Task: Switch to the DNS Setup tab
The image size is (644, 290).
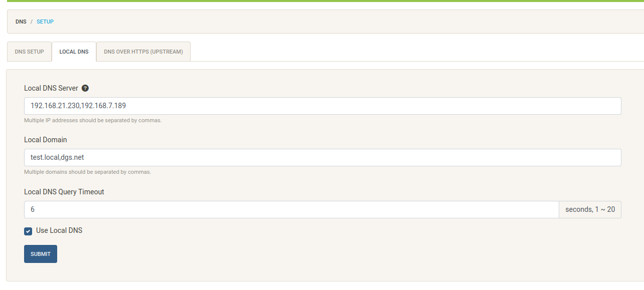Action: [29, 52]
